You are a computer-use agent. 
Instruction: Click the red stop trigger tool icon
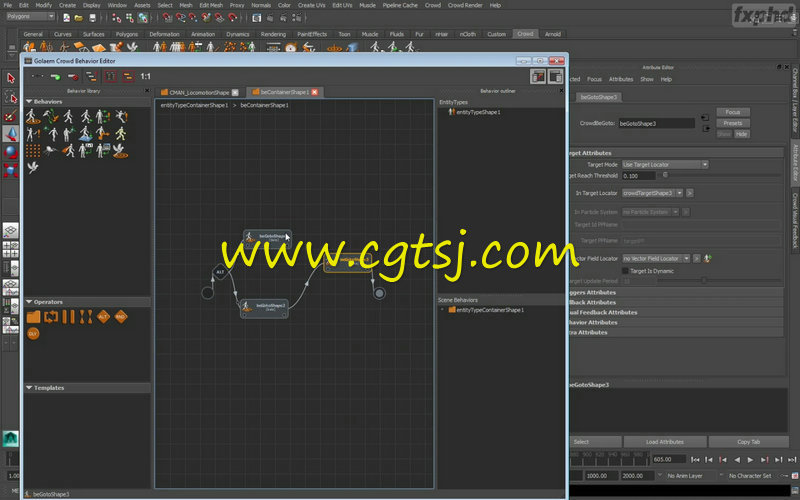tap(73, 77)
